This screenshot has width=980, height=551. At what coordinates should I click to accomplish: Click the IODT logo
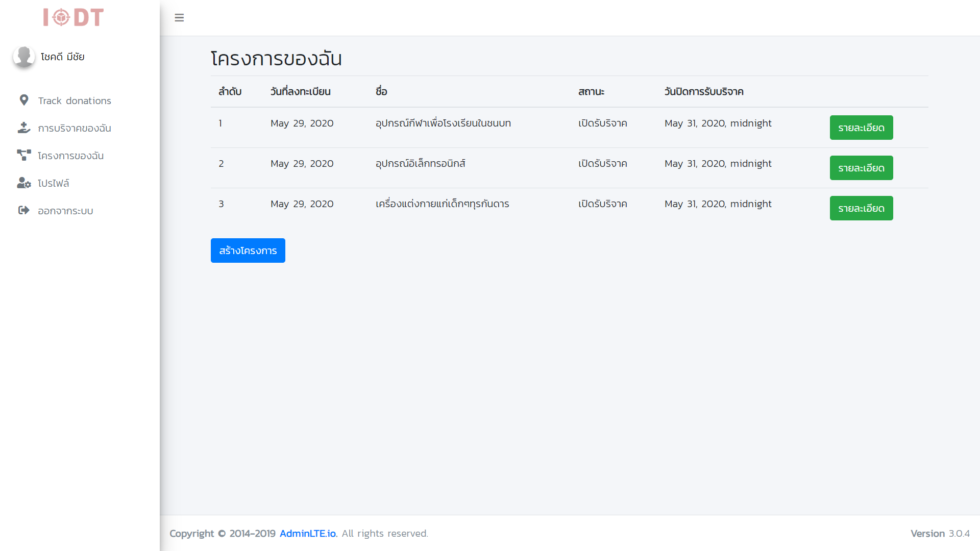click(73, 17)
